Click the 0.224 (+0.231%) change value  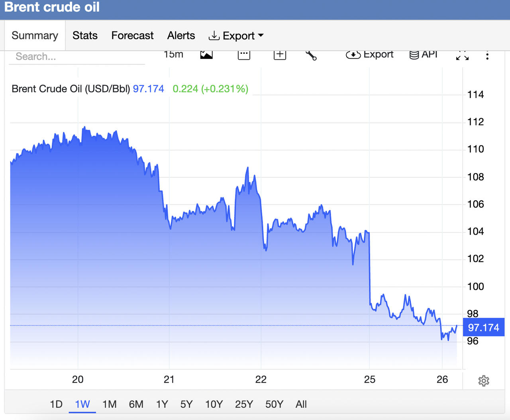click(x=210, y=88)
